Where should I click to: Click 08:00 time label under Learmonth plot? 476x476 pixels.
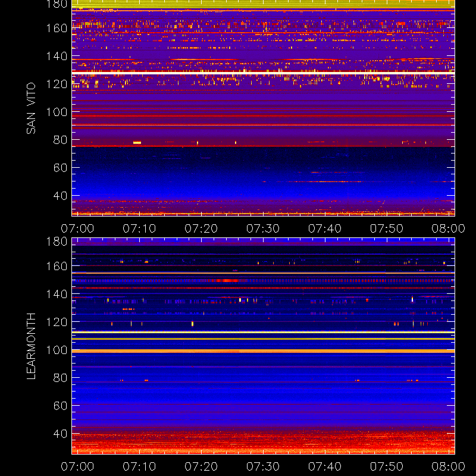(x=449, y=466)
